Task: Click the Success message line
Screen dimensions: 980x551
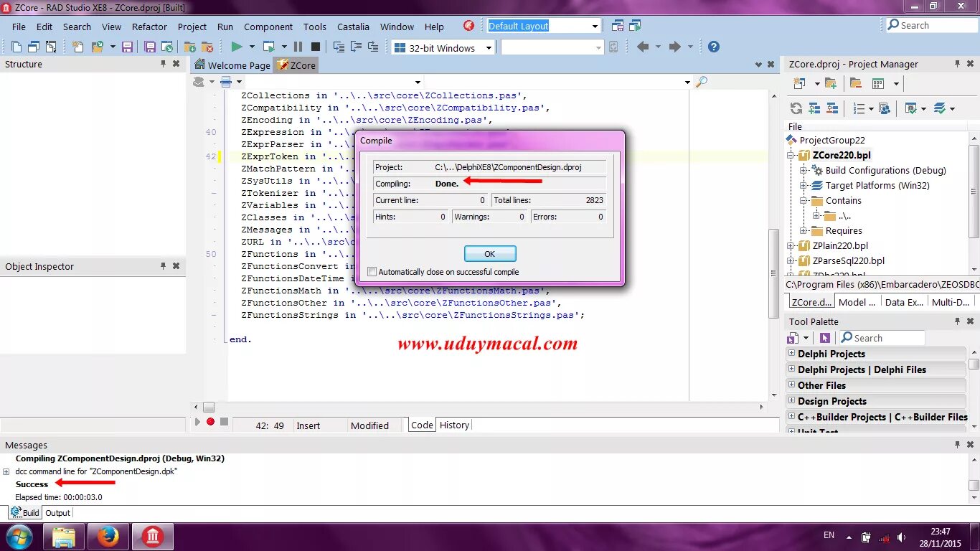Action: (32, 484)
